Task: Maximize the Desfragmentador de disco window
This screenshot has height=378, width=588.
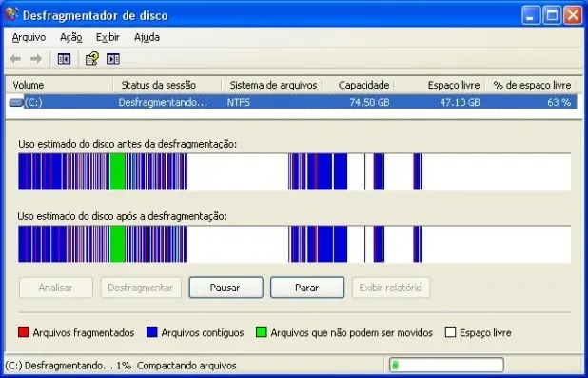Action: pos(552,16)
